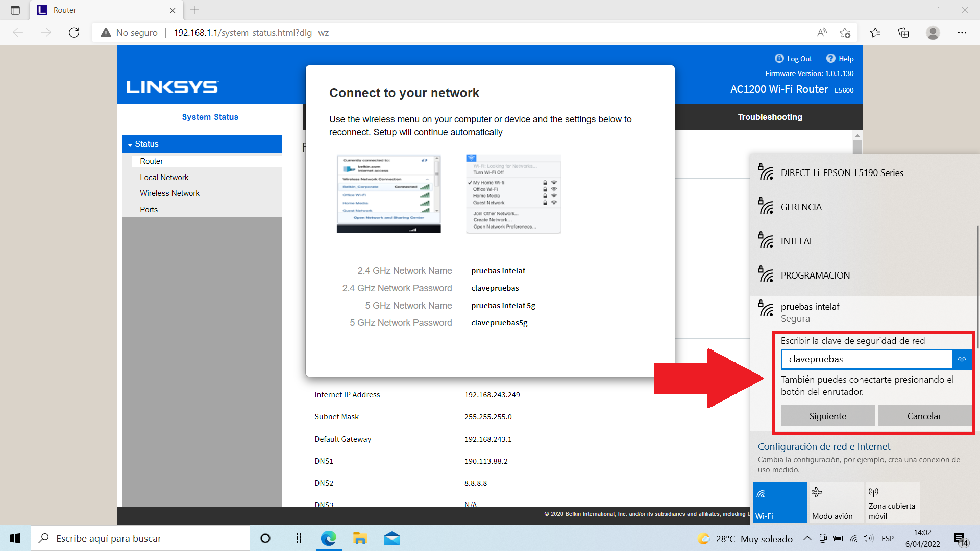Open the Troubleshooting tab
Image resolution: width=980 pixels, height=551 pixels.
click(770, 117)
